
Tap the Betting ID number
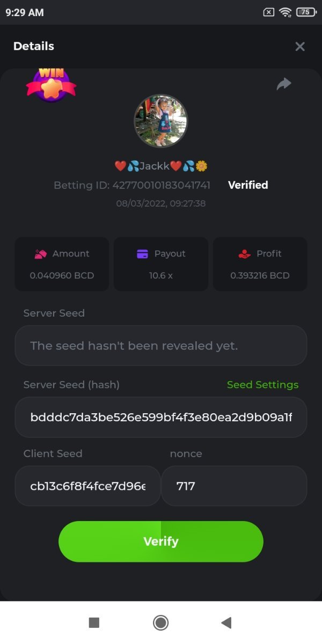161,185
